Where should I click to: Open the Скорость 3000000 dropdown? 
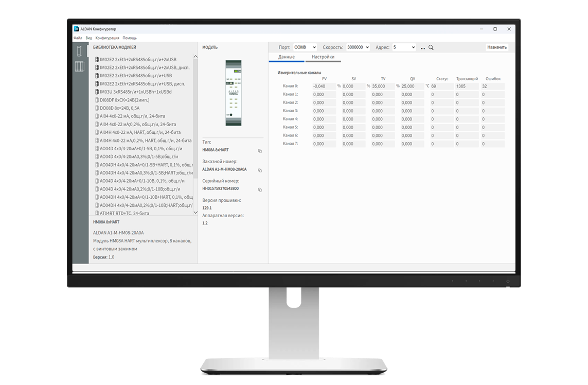point(358,47)
